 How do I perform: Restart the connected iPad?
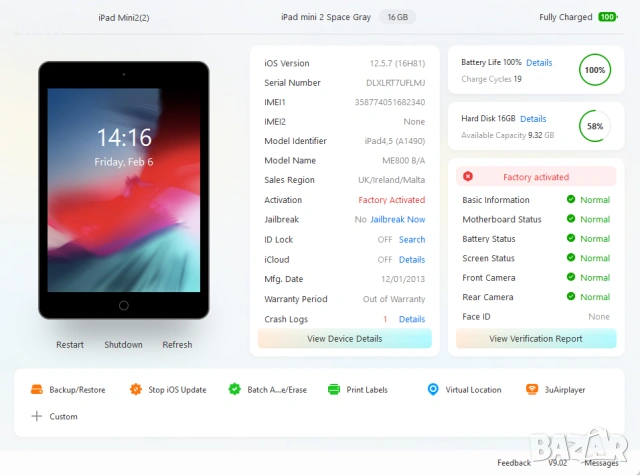coord(70,345)
